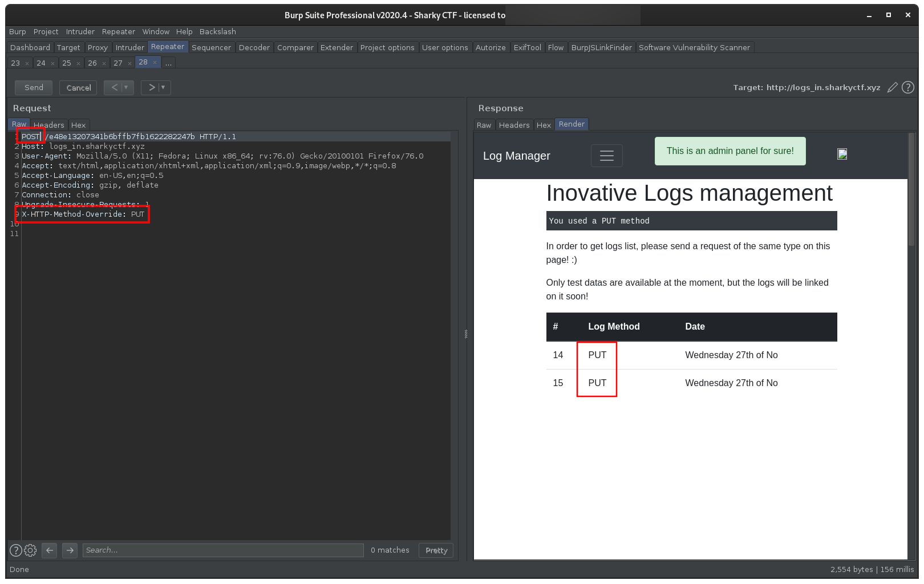Click the Log Method column header
Viewport: 924px width, 584px height.
(614, 327)
